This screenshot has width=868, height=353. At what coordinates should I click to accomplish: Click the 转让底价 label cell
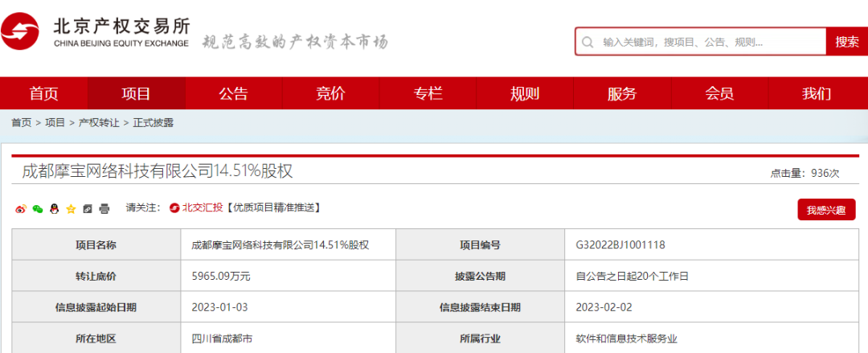(96, 276)
